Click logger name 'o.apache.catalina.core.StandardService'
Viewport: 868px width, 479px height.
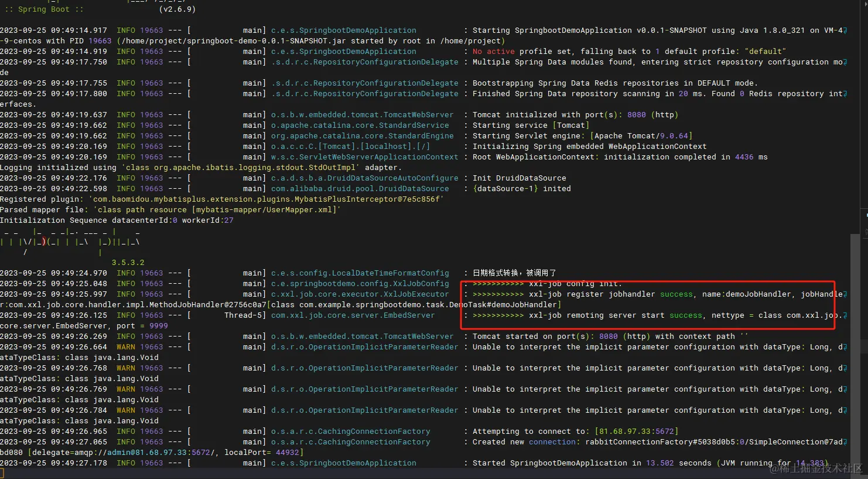pyautogui.click(x=360, y=125)
